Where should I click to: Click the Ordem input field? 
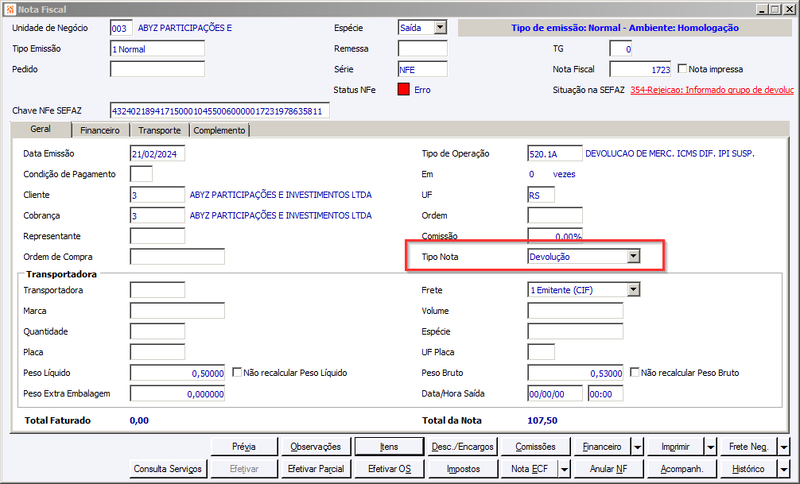tap(555, 215)
